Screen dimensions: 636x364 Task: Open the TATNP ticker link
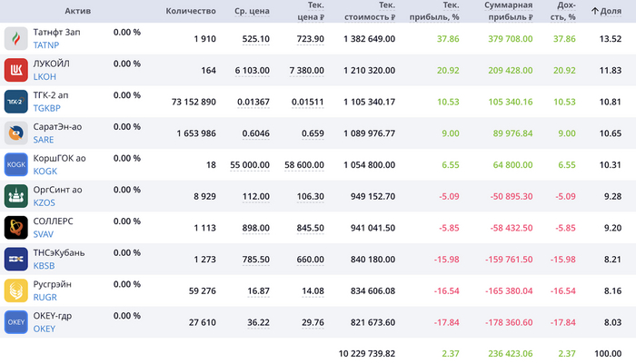pos(45,44)
